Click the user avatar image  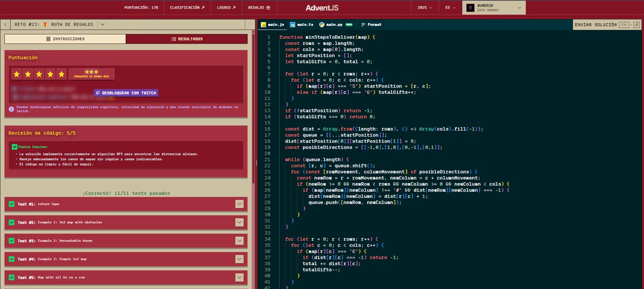click(470, 8)
